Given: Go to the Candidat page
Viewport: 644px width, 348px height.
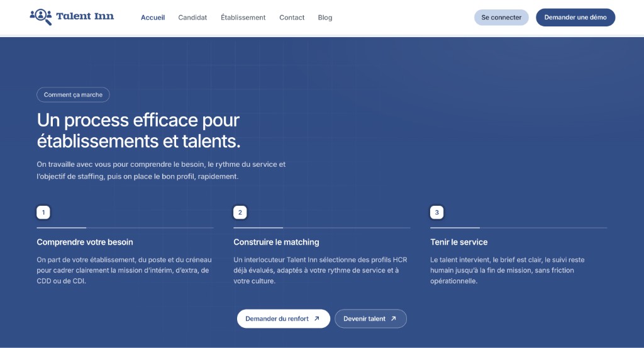Looking at the screenshot, I should tap(192, 18).
